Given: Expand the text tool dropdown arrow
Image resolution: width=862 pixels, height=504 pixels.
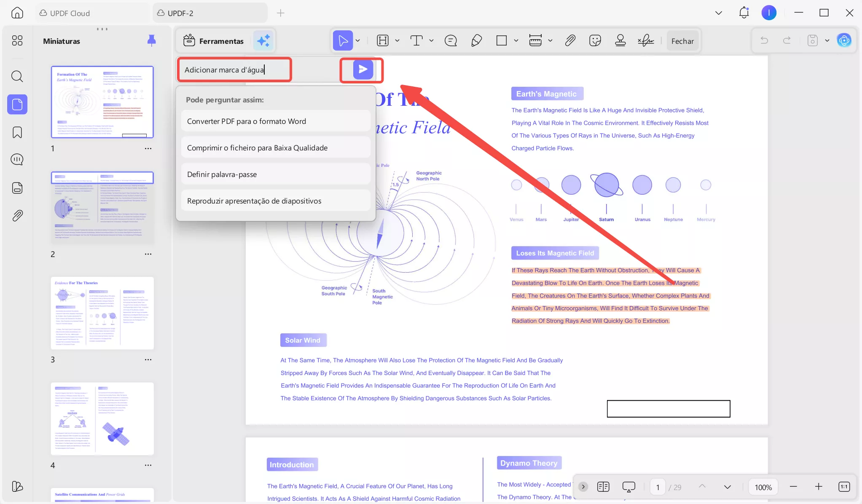Looking at the screenshot, I should [x=431, y=40].
